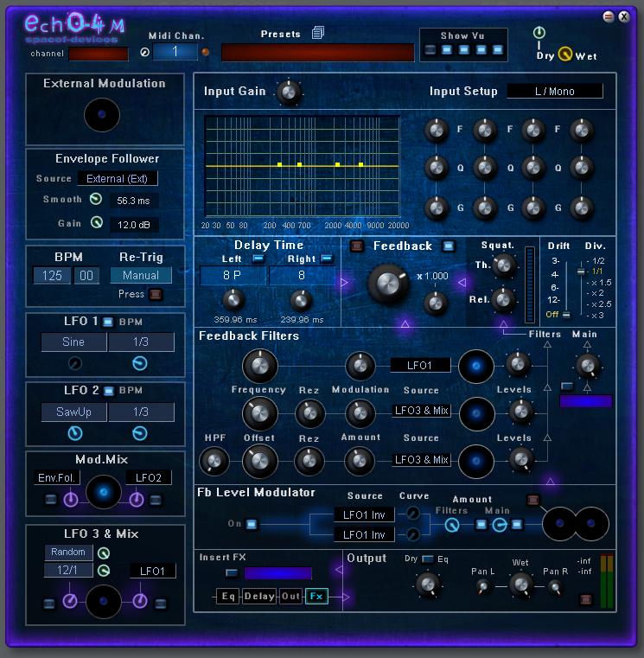This screenshot has height=658, width=644.
Task: Adjust the Fb Level Modulator Filters amount knob
Action: pyautogui.click(x=452, y=525)
